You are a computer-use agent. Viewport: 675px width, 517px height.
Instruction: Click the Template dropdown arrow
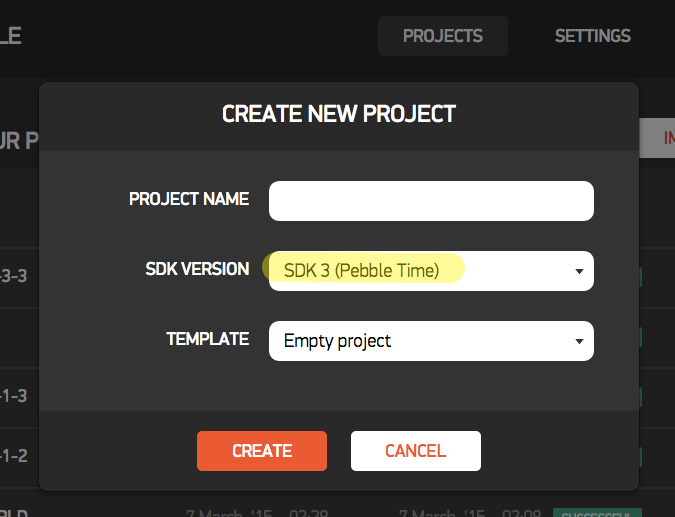click(578, 342)
